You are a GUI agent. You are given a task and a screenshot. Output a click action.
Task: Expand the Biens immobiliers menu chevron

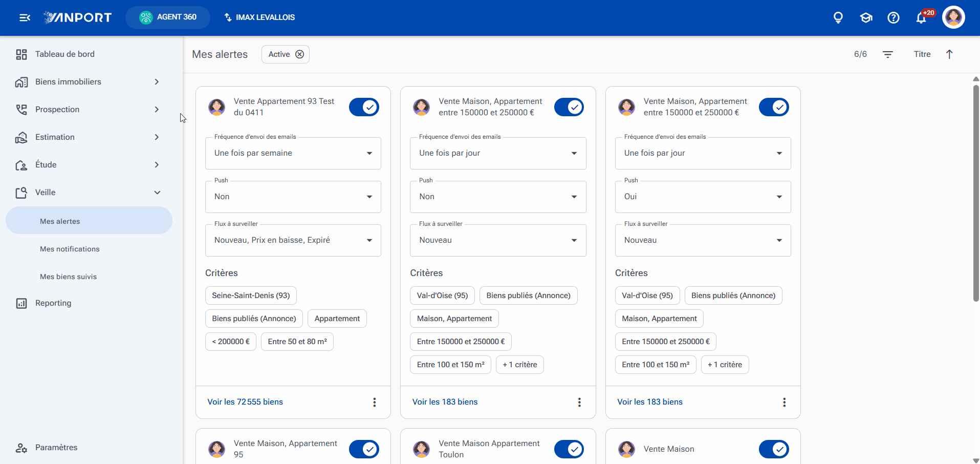[157, 82]
